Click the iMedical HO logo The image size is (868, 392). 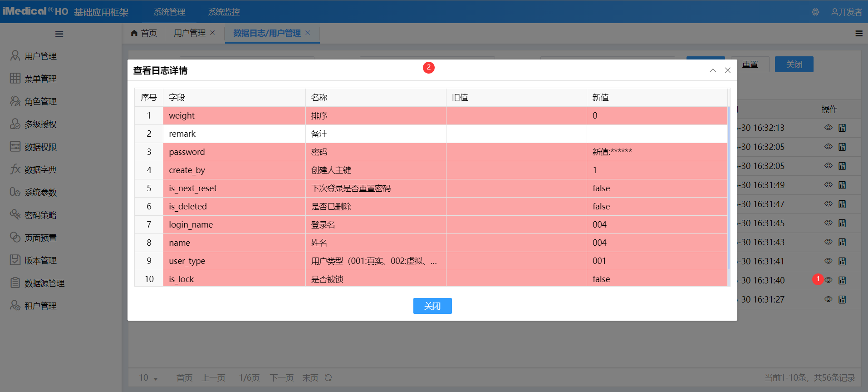[x=35, y=11]
